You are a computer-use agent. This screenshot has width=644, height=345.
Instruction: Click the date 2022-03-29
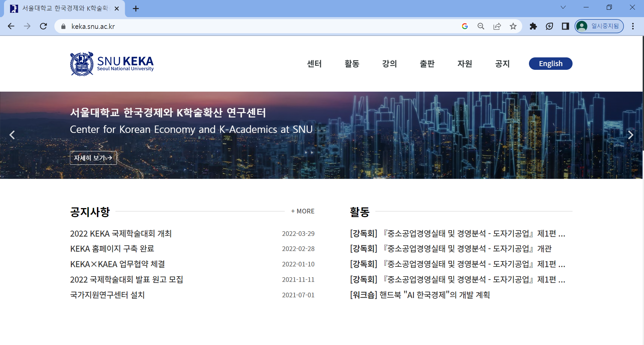pos(298,234)
